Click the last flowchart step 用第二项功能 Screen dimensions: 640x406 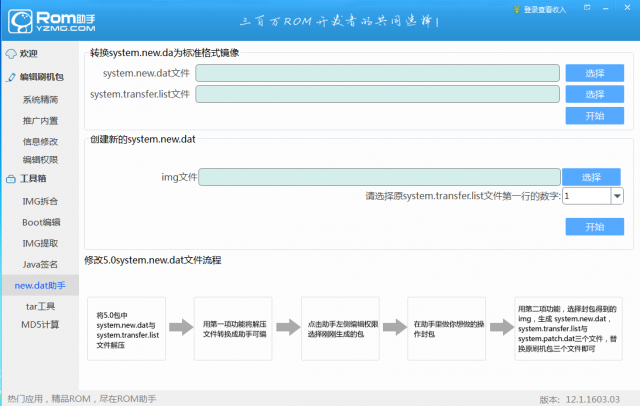point(568,329)
